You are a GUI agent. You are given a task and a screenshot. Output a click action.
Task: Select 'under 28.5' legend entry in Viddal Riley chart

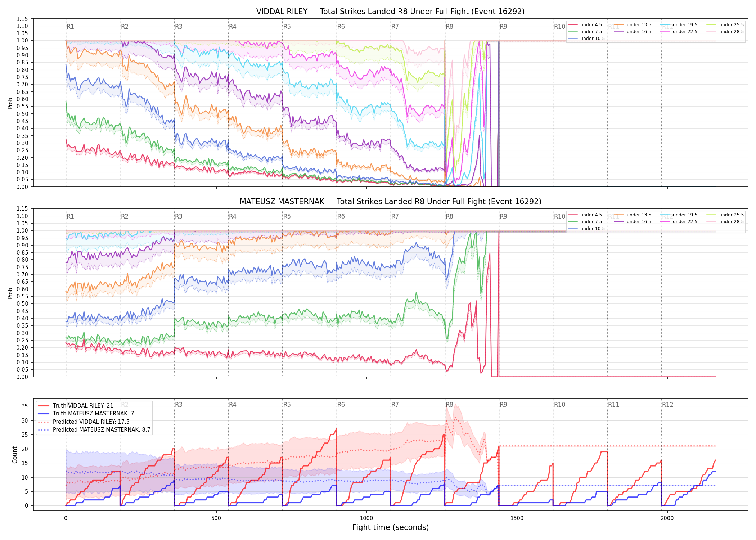725,32
